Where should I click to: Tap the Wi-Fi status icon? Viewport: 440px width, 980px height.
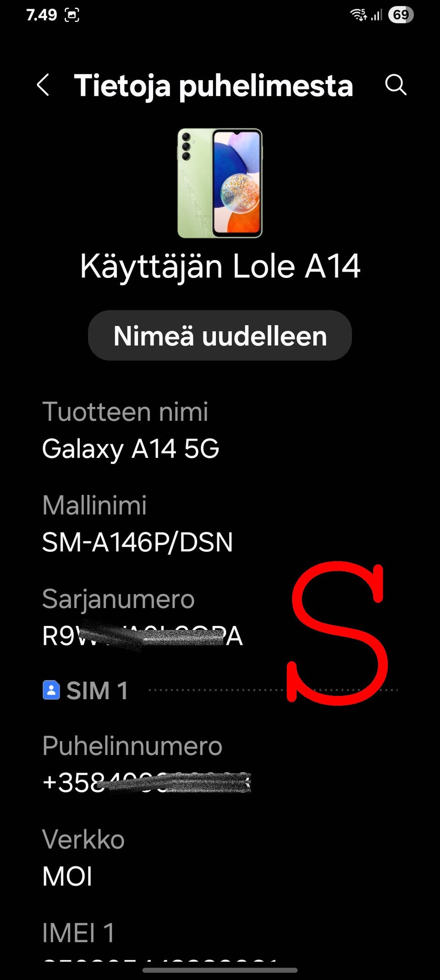point(359,15)
